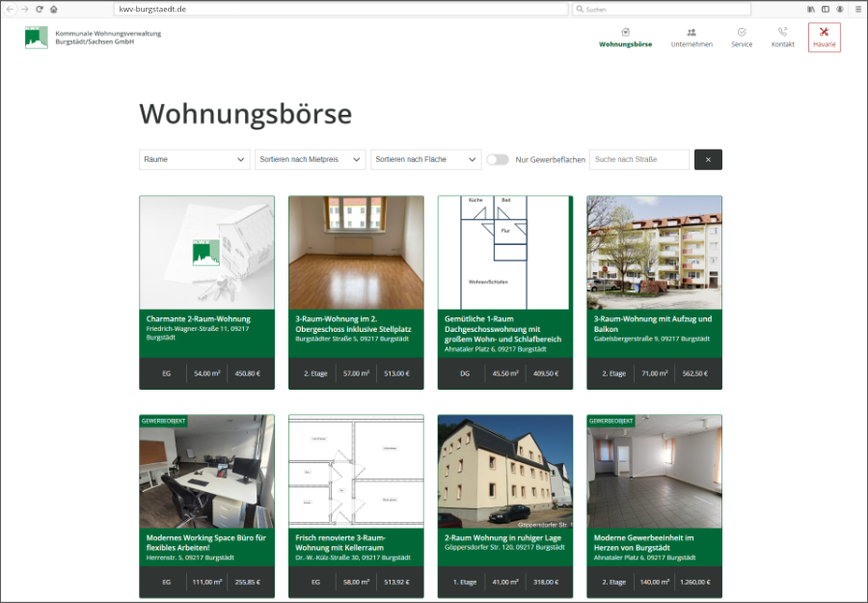Open the Havarie menu button
The height and width of the screenshot is (603, 868).
tap(825, 38)
